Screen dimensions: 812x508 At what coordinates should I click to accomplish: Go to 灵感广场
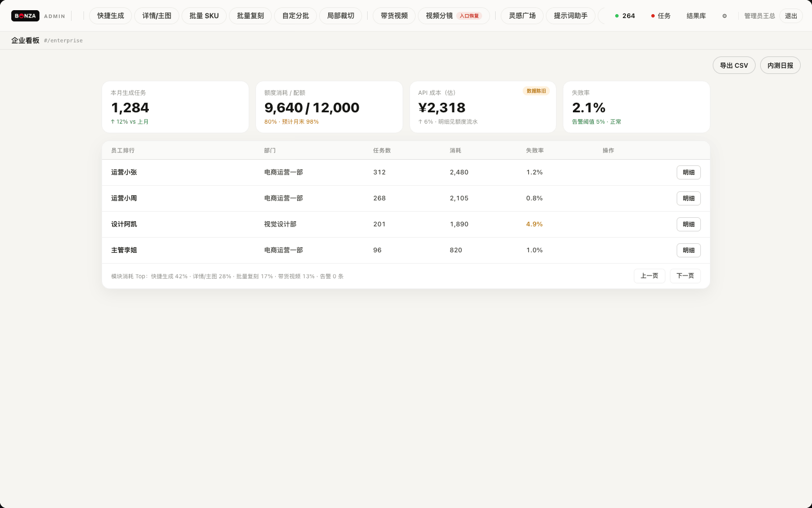tap(522, 16)
